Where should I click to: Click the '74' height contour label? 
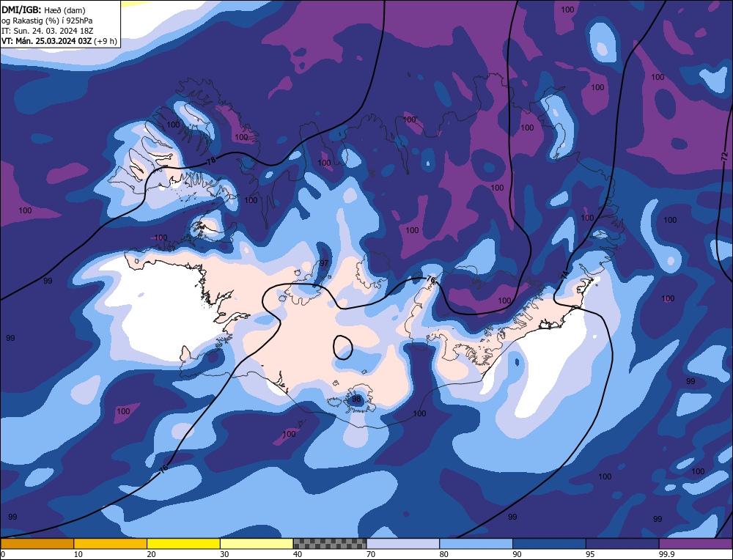pyautogui.click(x=564, y=274)
